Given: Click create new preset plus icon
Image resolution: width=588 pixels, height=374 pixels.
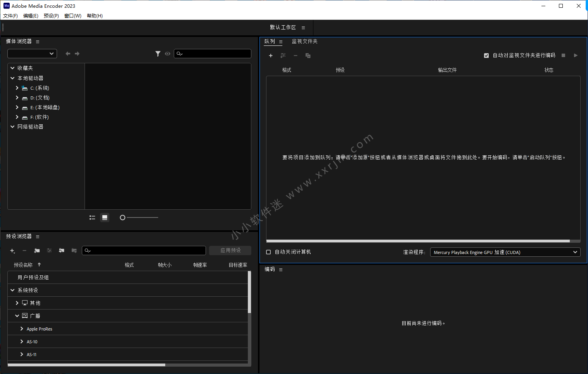Looking at the screenshot, I should coord(12,251).
